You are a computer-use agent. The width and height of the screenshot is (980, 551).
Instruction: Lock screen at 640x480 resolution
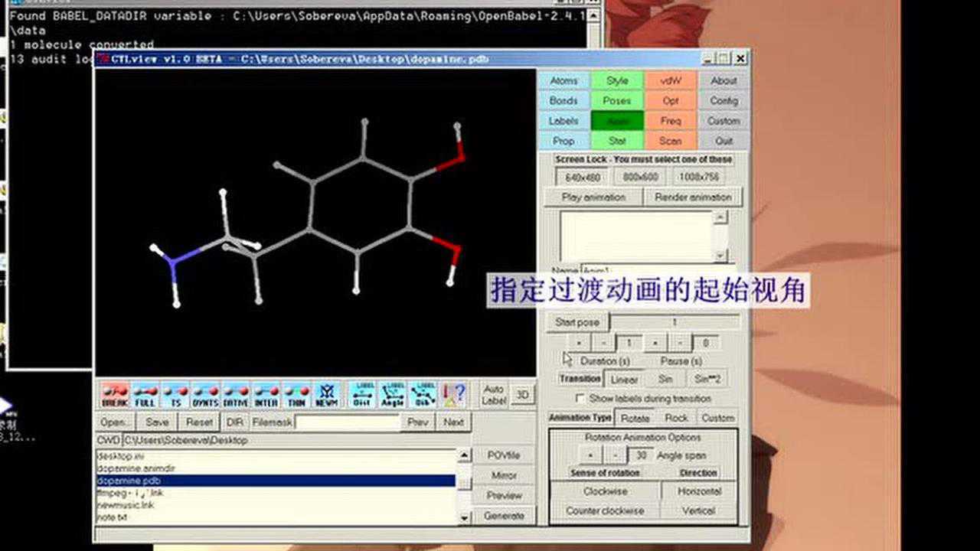pyautogui.click(x=585, y=177)
